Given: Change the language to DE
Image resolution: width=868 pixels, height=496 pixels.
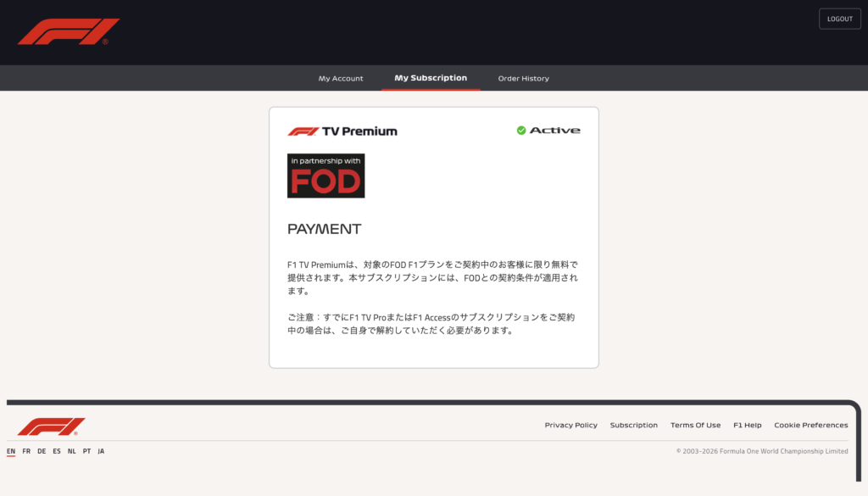Looking at the screenshot, I should point(42,451).
